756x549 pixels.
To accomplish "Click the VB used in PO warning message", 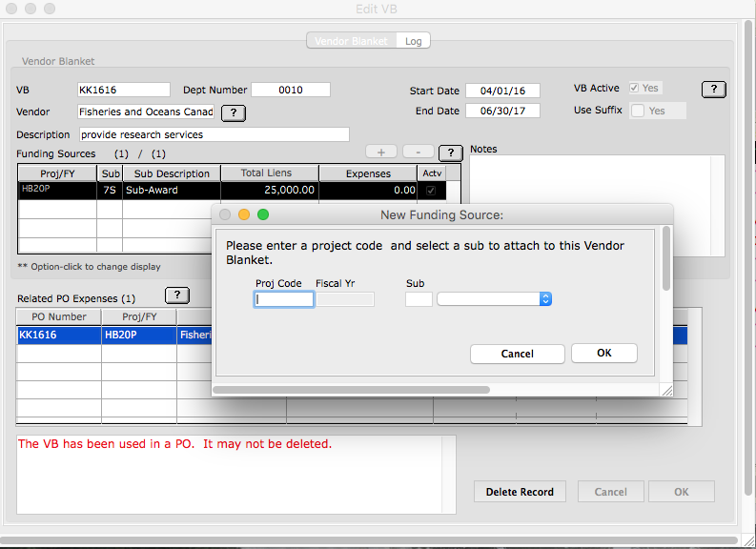I will point(175,444).
